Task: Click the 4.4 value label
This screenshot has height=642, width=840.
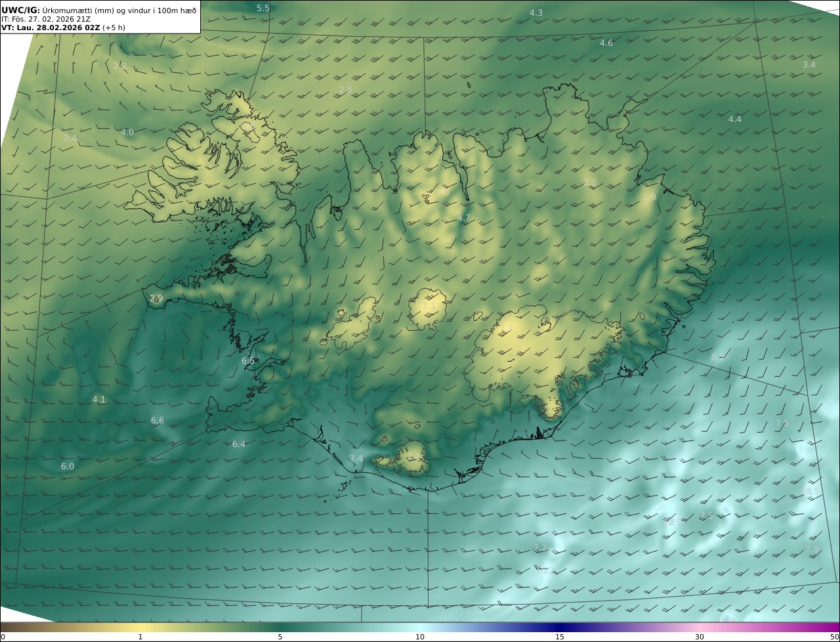Action: [x=735, y=119]
